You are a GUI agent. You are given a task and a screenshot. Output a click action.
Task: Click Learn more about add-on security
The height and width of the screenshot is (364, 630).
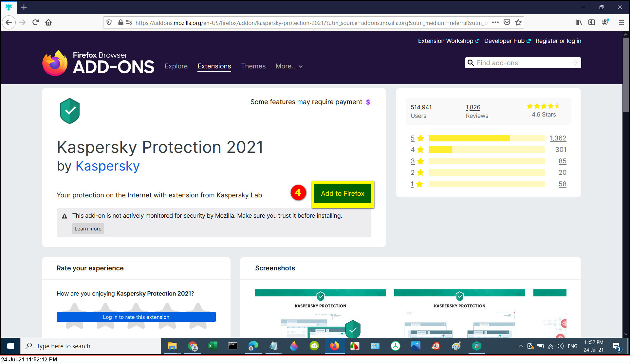(88, 229)
